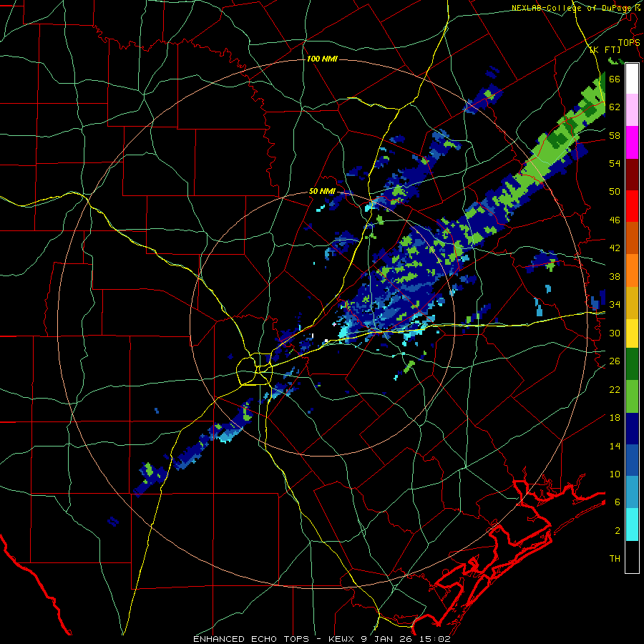644x644 pixels.
Task: Click the "10" legend value
Action: (615, 474)
